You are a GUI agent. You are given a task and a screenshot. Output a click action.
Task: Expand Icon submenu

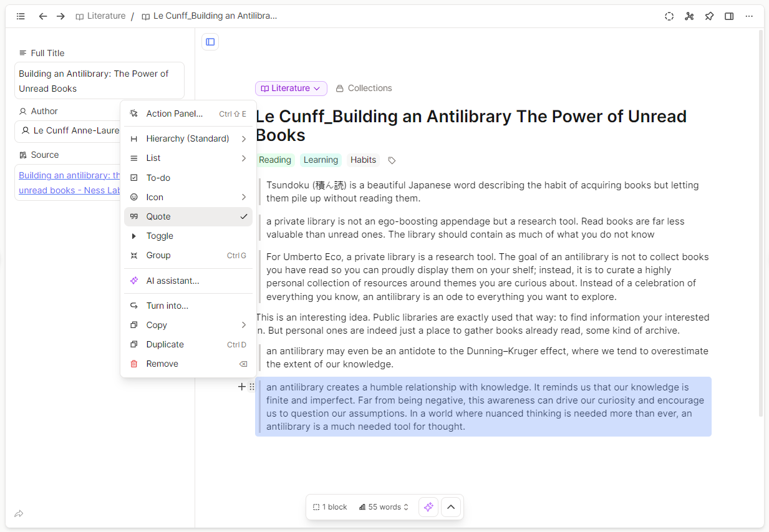pos(188,197)
